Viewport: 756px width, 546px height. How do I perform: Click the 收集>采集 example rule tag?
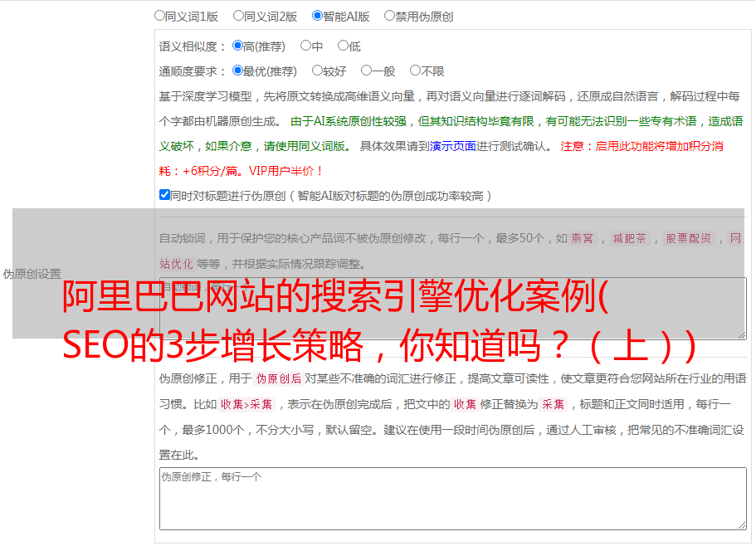point(246,404)
